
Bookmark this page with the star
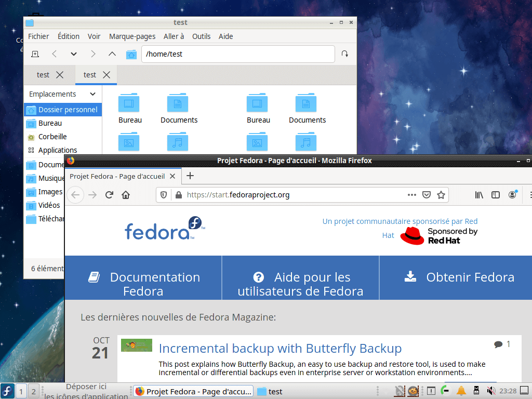coord(441,195)
